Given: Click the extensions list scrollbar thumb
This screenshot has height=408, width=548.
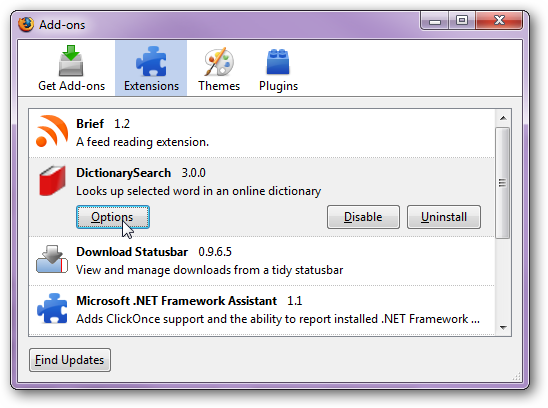Looking at the screenshot, I should tap(503, 183).
